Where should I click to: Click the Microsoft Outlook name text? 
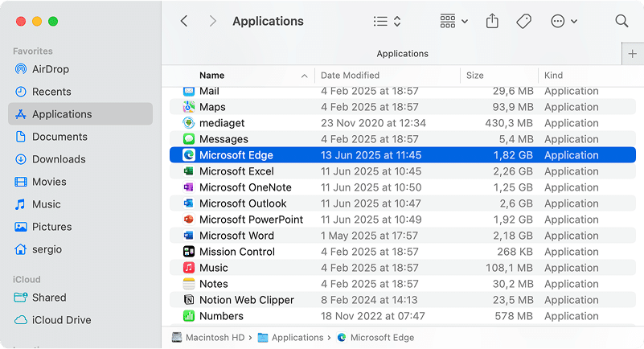(243, 203)
